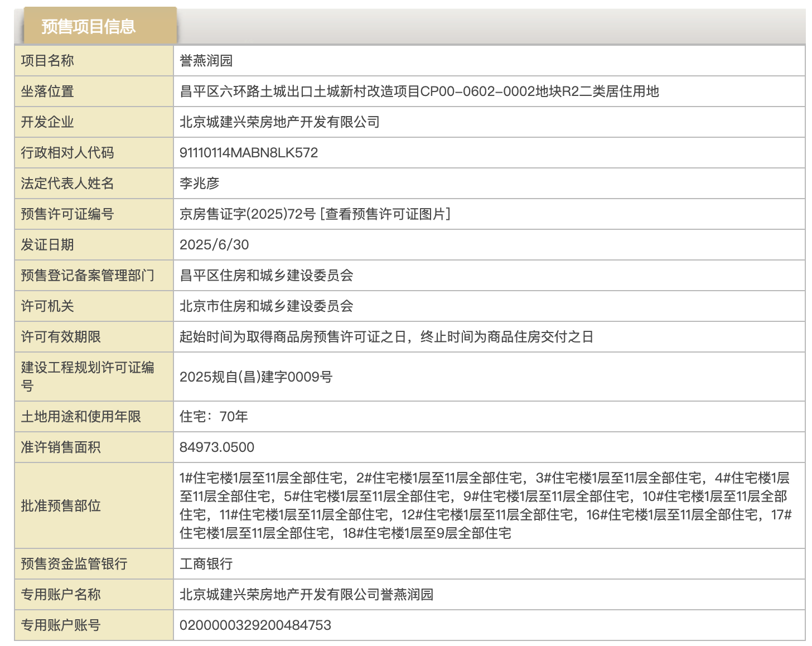Click the land use value 住宅：70年
This screenshot has height=646, width=812.
tap(214, 417)
